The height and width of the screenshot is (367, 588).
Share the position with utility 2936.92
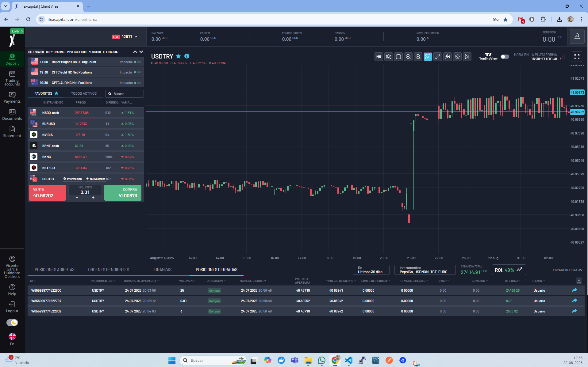(x=575, y=311)
